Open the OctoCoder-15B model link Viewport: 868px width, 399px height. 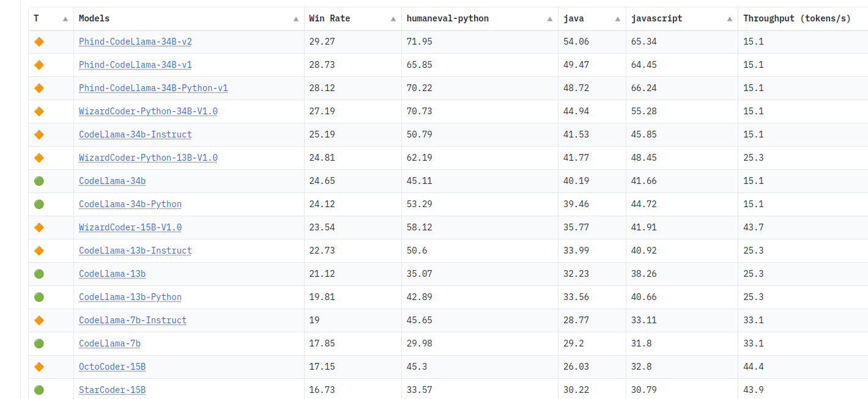pos(113,367)
